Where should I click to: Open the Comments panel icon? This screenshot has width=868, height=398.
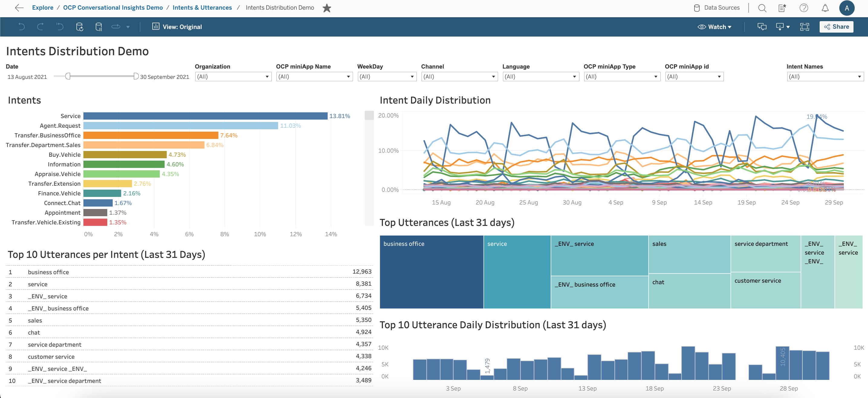click(762, 27)
